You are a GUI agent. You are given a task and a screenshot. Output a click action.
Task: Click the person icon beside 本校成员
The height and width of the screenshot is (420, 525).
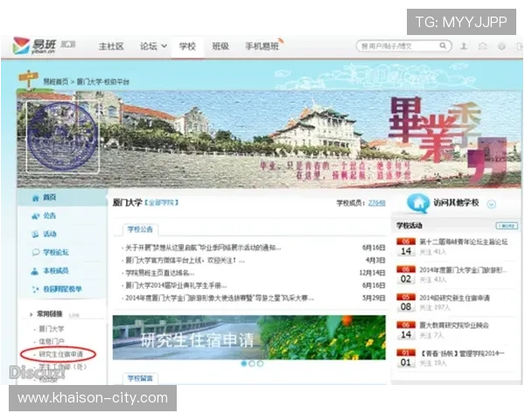(x=35, y=271)
